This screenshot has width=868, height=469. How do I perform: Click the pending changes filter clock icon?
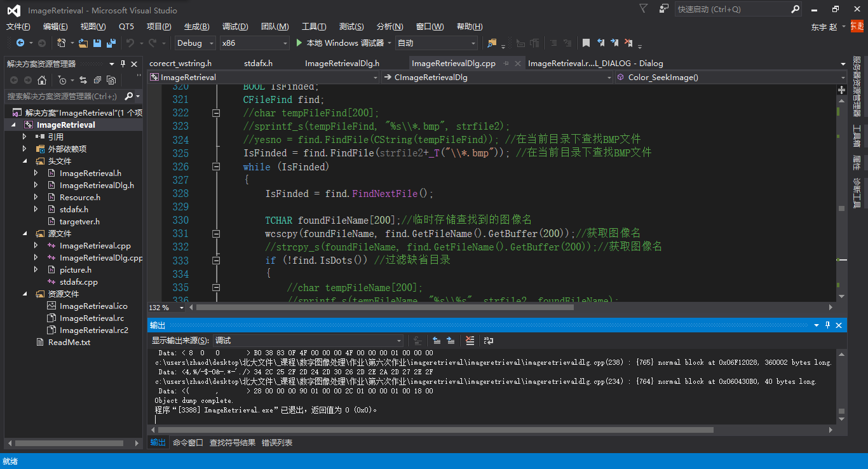click(x=62, y=80)
